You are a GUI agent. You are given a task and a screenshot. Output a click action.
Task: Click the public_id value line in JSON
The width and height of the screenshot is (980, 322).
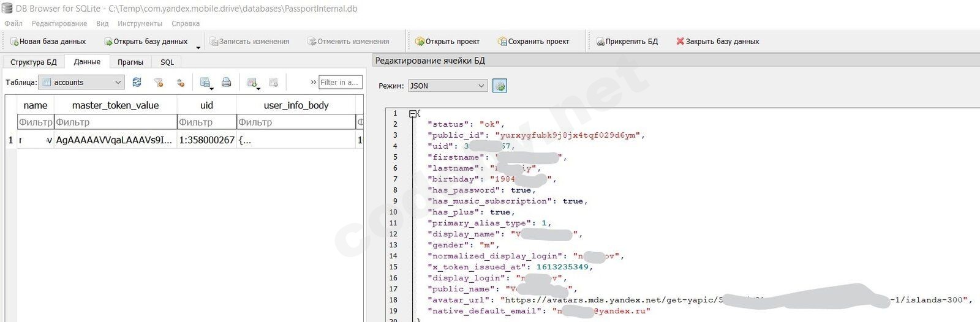[x=536, y=135]
